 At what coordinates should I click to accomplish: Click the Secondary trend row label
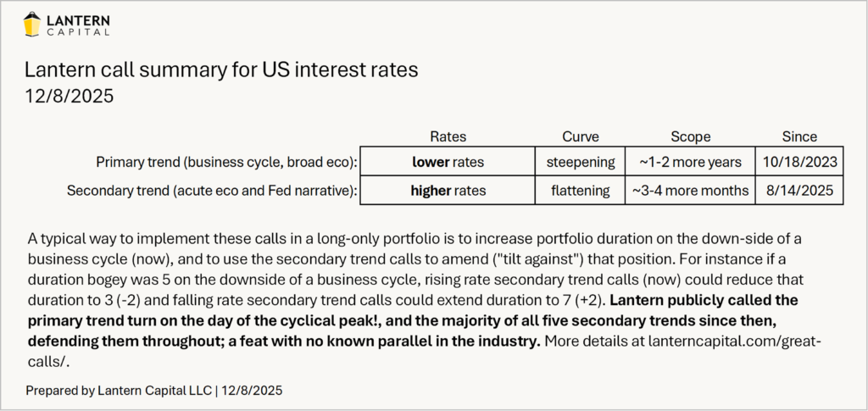[212, 191]
